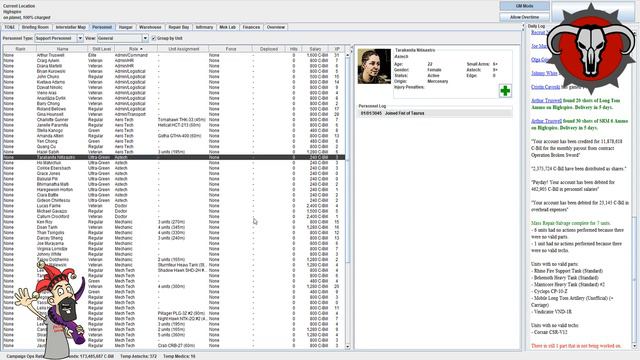The width and height of the screenshot is (640, 360).
Task: Select the Johnny White mechanic row
Action: [173, 254]
